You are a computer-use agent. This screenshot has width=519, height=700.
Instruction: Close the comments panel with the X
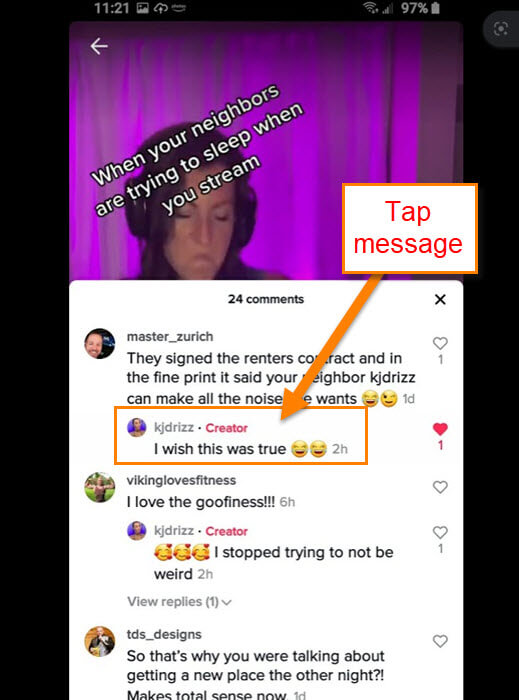pos(440,300)
